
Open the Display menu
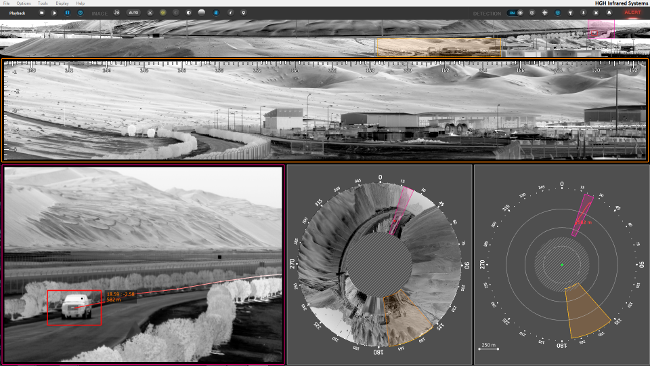[x=62, y=3]
